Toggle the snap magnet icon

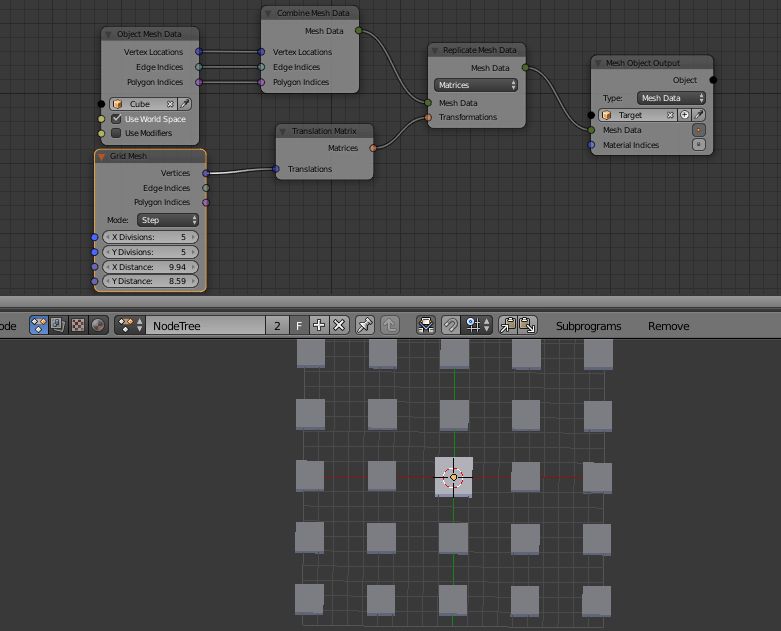[x=451, y=326]
